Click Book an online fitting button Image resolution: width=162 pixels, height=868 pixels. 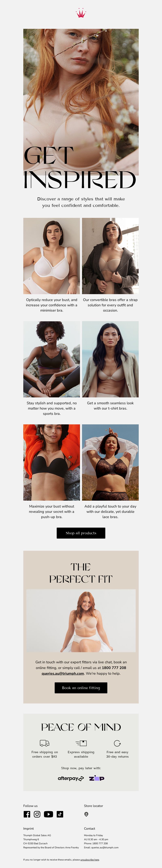(81, 688)
